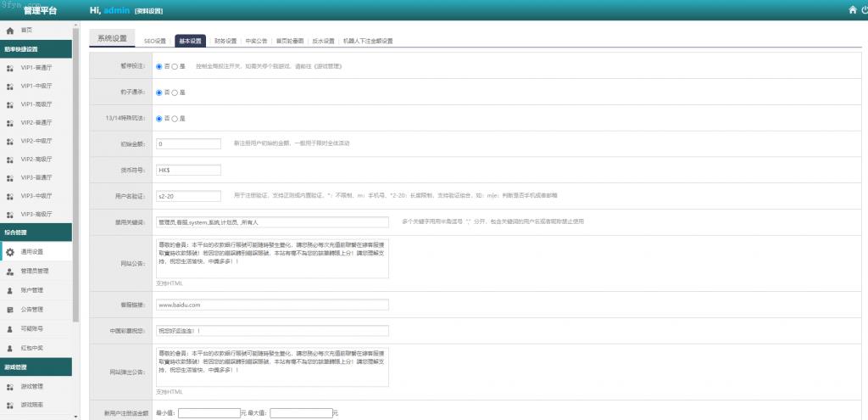
Task: Click the icon beside VIP1-普通厅
Action: [x=9, y=68]
